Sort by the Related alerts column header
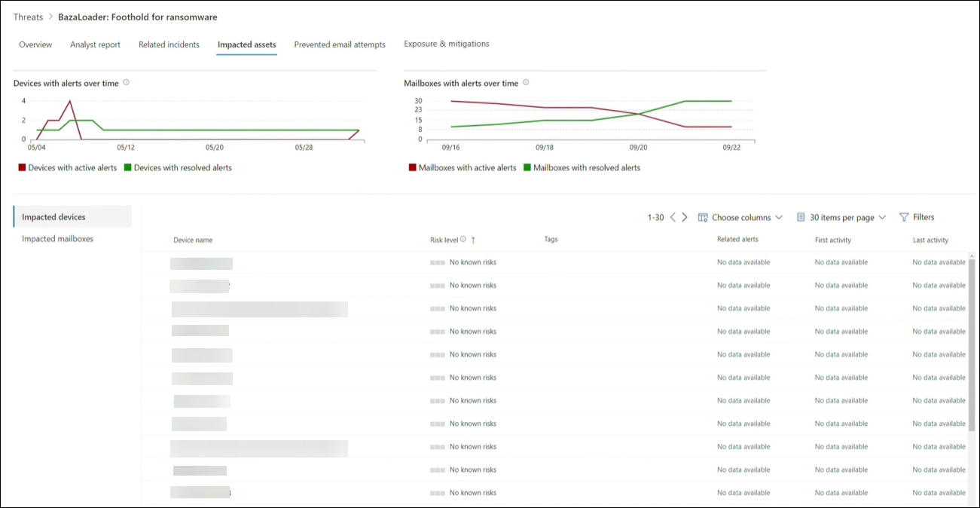 coord(737,239)
